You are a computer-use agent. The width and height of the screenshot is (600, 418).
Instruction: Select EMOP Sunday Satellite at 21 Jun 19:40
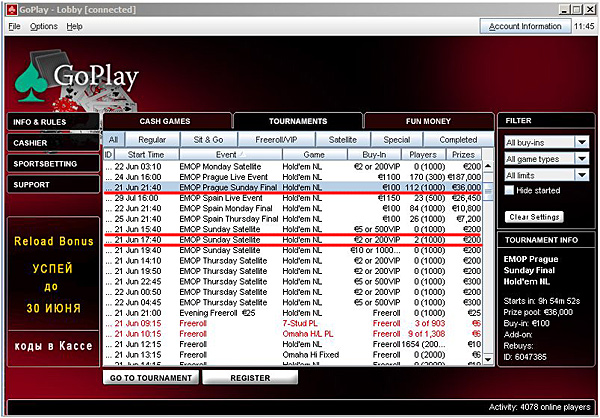click(293, 250)
